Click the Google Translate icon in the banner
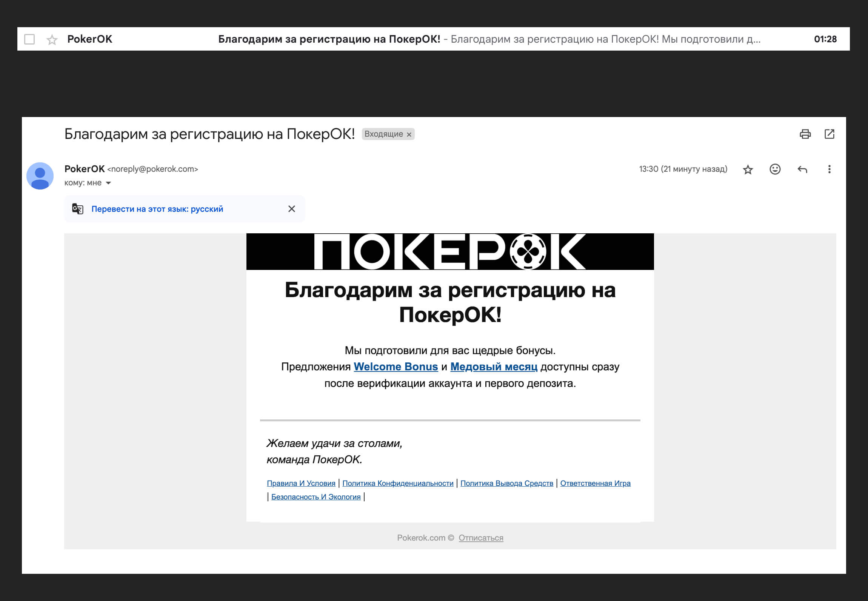 pyautogui.click(x=77, y=209)
